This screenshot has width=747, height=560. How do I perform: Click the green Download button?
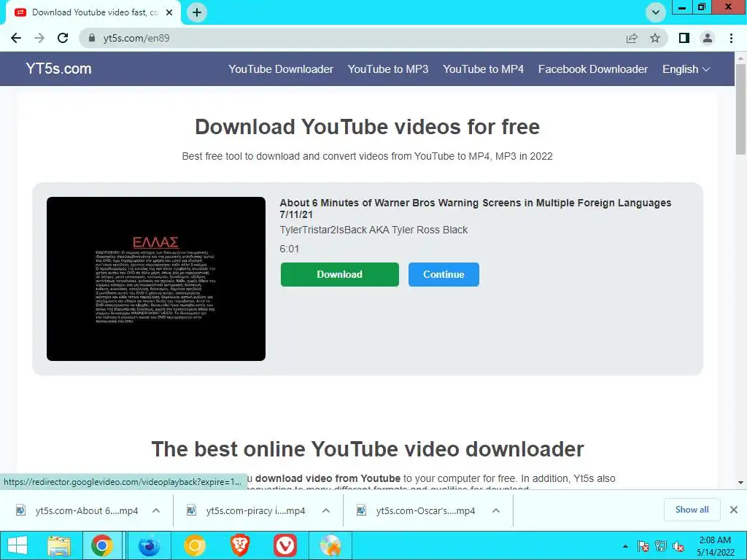(340, 274)
